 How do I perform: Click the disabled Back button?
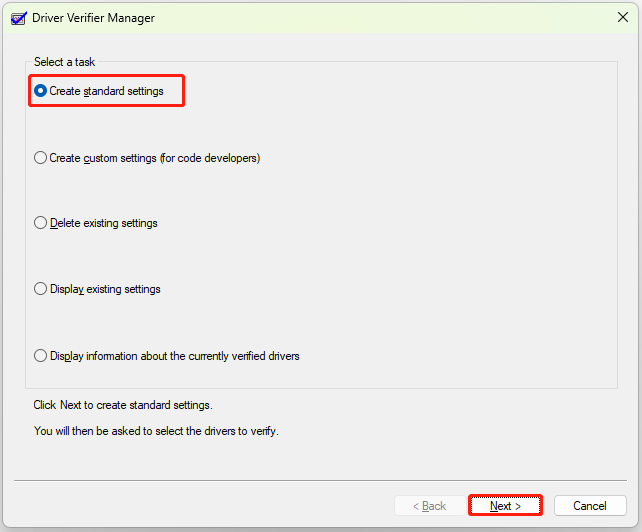[430, 506]
